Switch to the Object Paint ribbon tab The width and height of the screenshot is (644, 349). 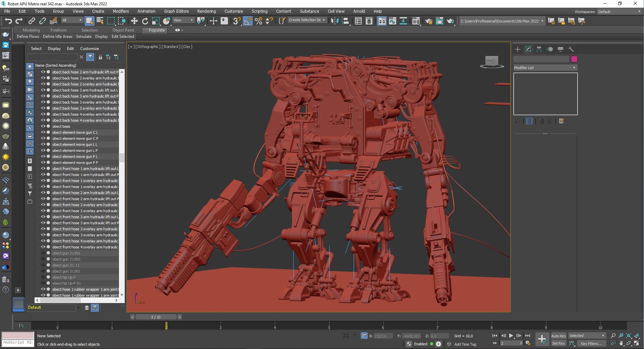click(x=123, y=30)
